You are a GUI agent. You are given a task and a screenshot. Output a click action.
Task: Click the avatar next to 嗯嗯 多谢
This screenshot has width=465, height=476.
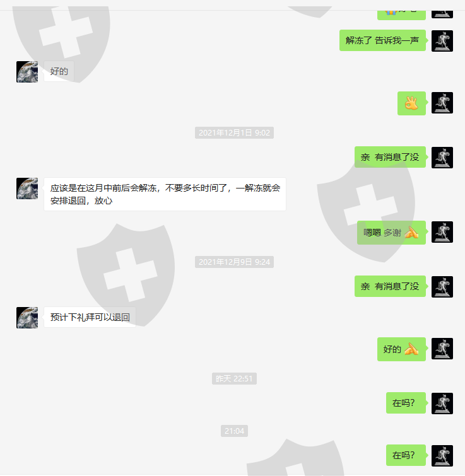[x=442, y=232]
